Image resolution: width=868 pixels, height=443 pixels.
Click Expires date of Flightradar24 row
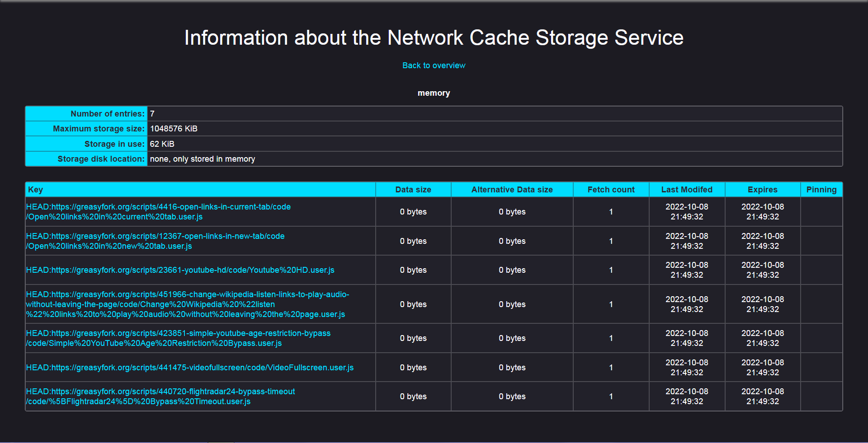point(763,396)
